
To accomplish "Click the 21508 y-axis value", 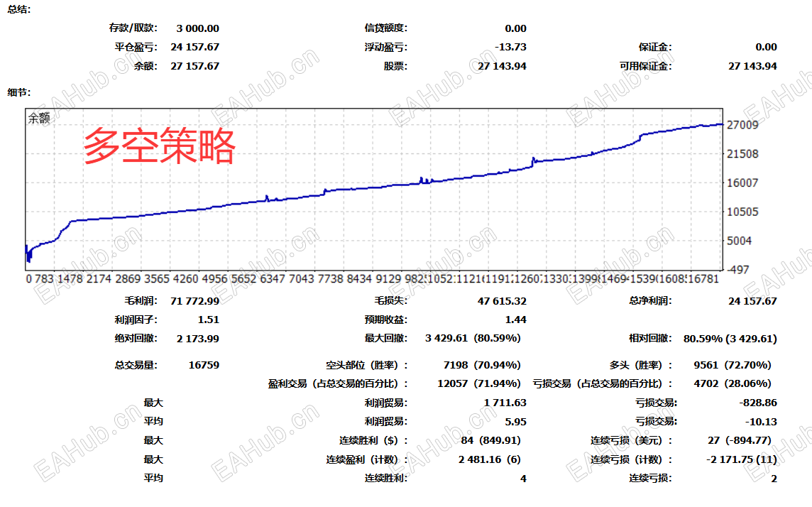I will point(742,154).
